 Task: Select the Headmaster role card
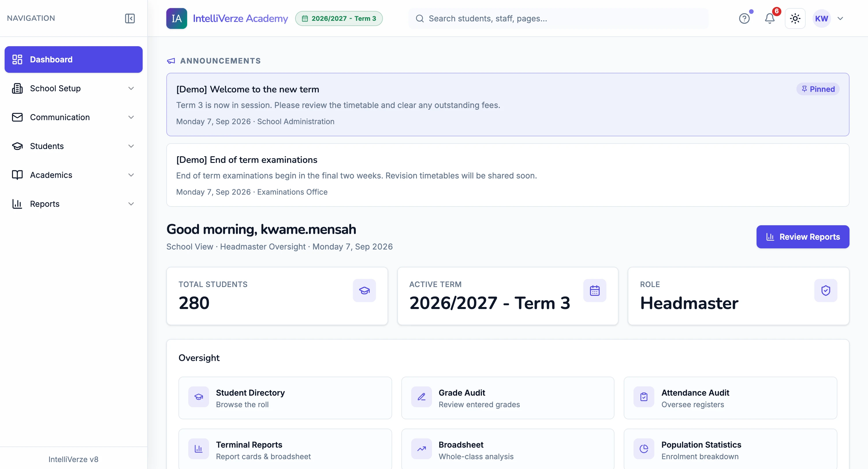tap(738, 296)
